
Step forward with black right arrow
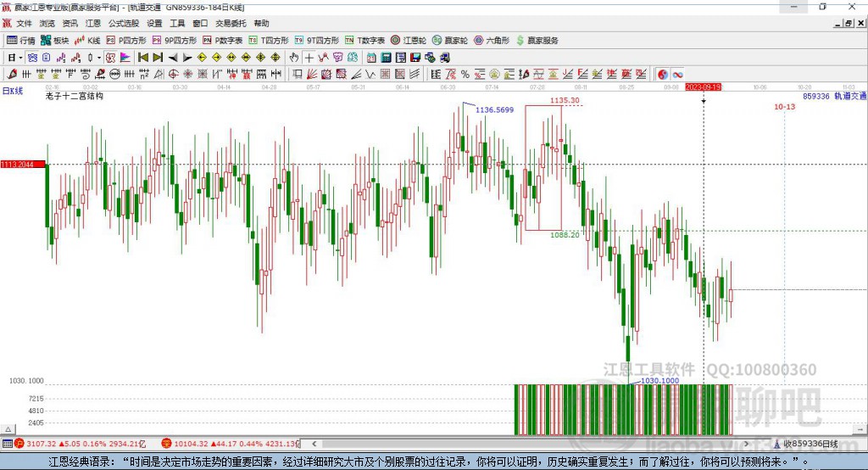click(186, 58)
